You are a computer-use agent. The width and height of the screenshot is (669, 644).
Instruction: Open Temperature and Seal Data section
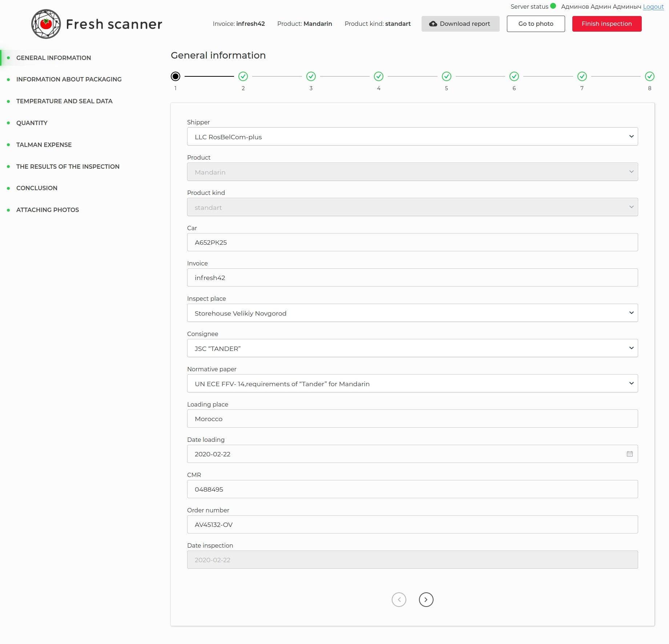tap(64, 101)
